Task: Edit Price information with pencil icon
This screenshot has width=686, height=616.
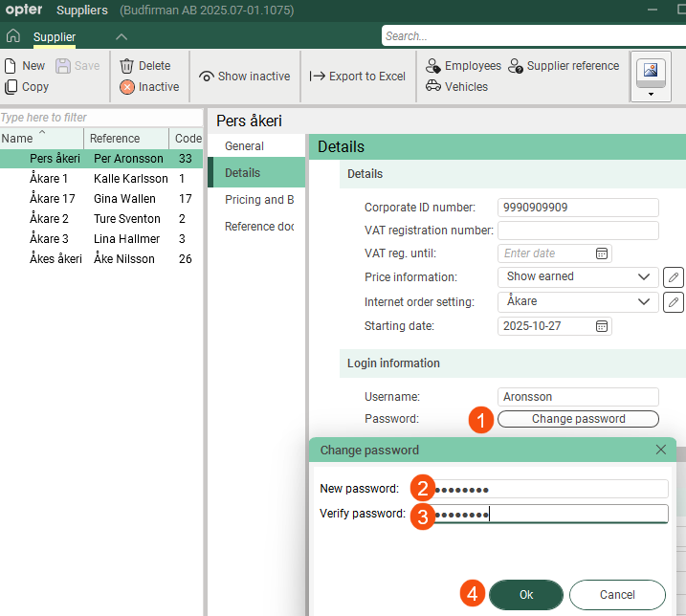Action: [x=674, y=277]
